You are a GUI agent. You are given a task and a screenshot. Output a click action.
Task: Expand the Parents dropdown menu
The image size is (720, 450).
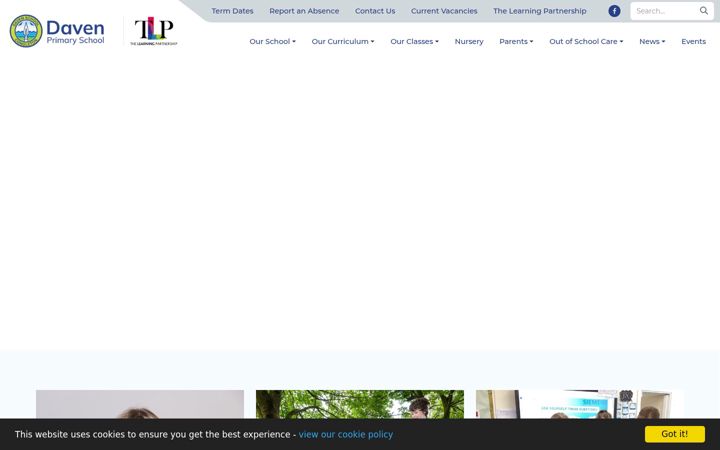click(x=516, y=41)
